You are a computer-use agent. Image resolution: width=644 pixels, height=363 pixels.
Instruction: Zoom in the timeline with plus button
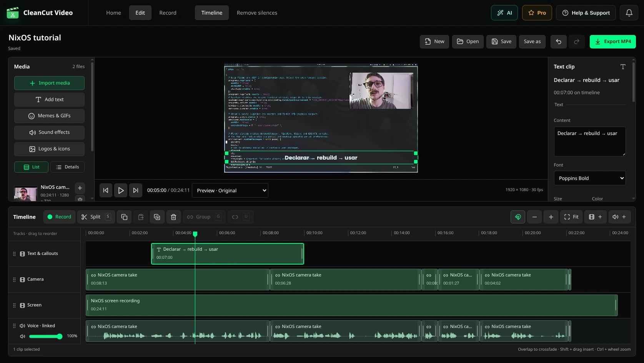click(551, 217)
